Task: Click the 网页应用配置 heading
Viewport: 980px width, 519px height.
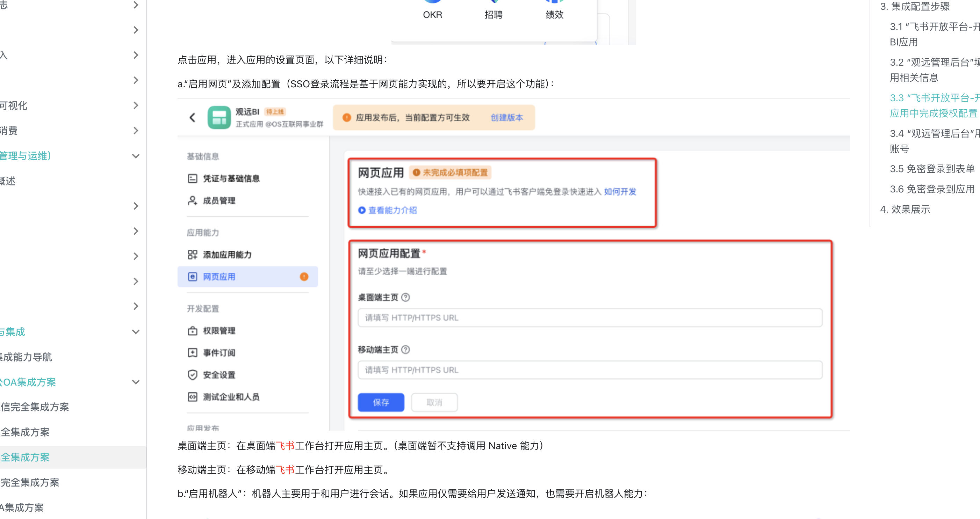Action: [389, 253]
